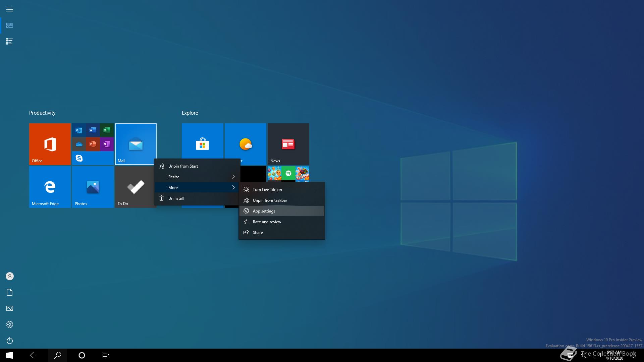
Task: Switch to all apps list view
Action: 10,42
